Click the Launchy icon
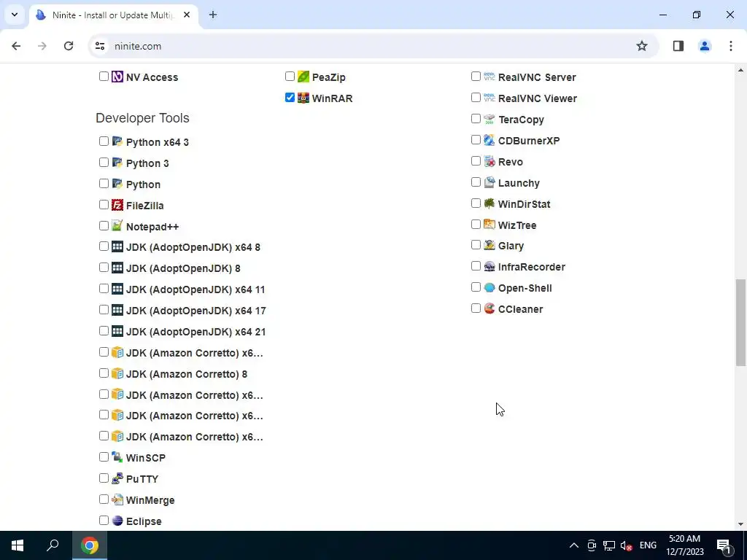 point(489,182)
